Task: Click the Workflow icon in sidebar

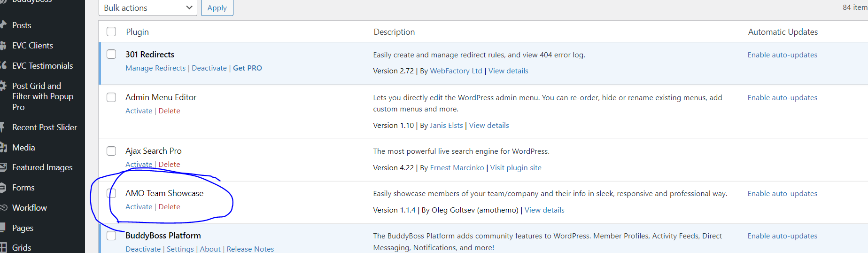Action: tap(3, 207)
